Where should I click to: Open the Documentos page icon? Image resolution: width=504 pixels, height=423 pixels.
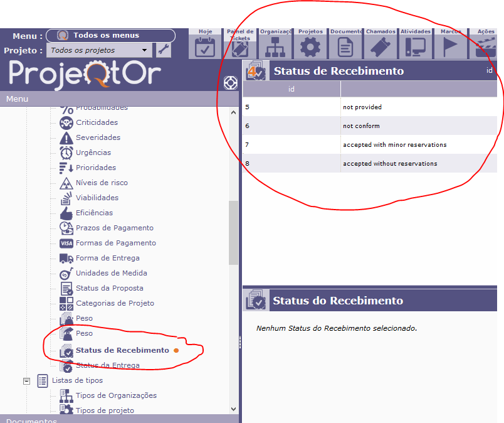pyautogui.click(x=345, y=47)
